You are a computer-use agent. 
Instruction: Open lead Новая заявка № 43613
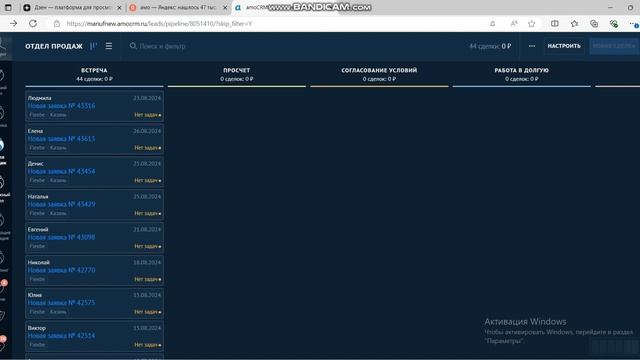point(61,139)
